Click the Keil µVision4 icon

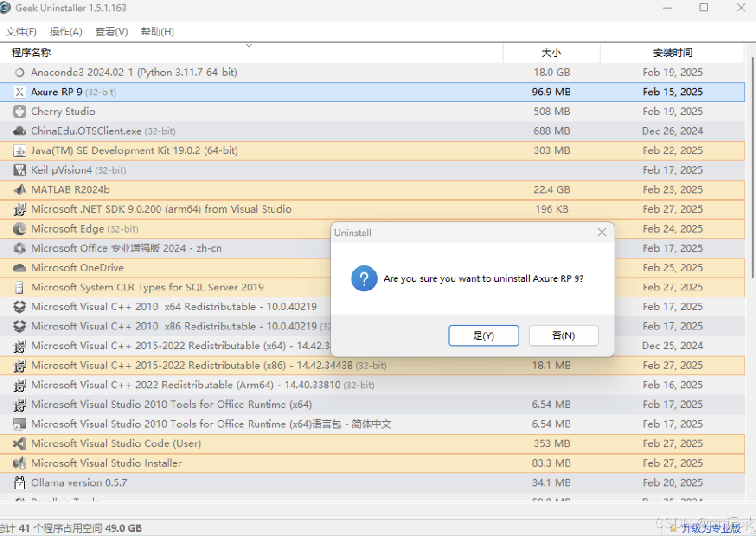coord(19,170)
